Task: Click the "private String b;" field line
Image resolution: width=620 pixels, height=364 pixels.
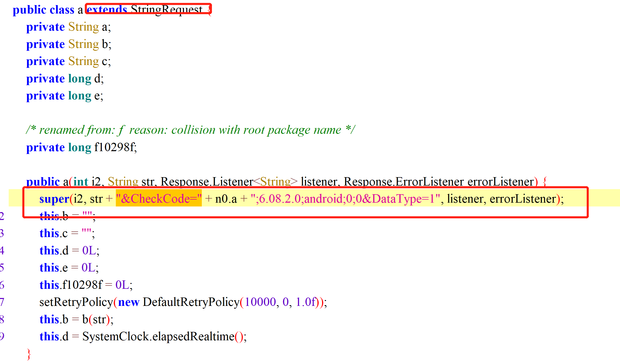Action: click(x=69, y=44)
